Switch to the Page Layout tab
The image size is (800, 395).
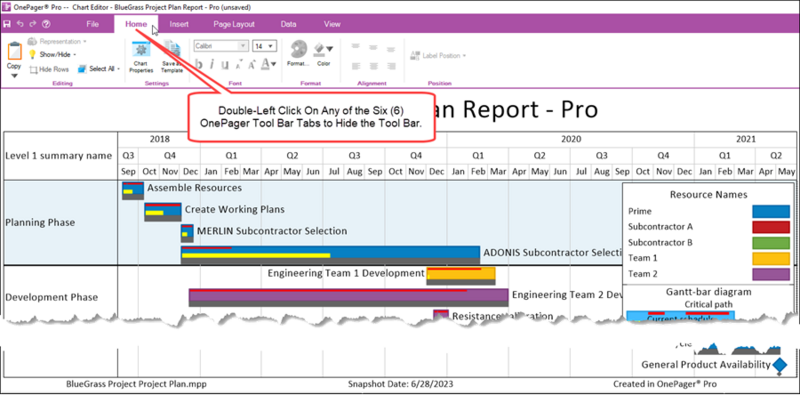tap(234, 24)
